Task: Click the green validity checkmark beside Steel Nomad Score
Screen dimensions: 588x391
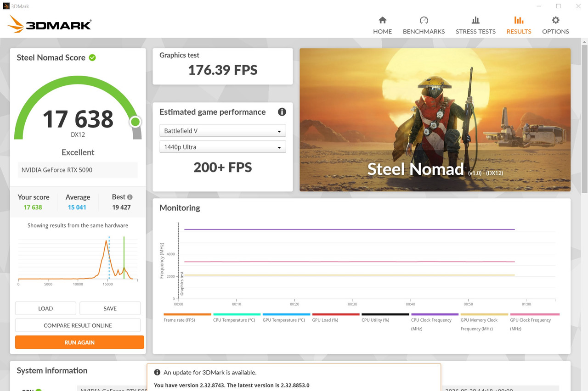Action: coord(92,57)
